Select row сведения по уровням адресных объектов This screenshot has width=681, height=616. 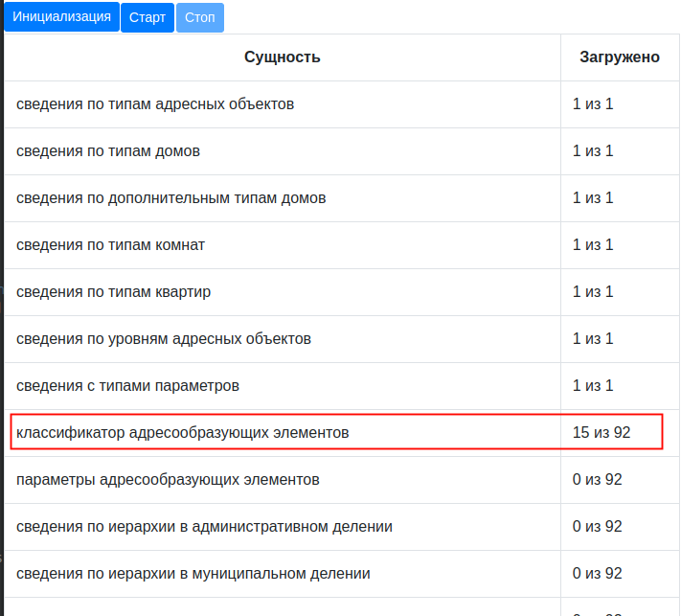164,339
